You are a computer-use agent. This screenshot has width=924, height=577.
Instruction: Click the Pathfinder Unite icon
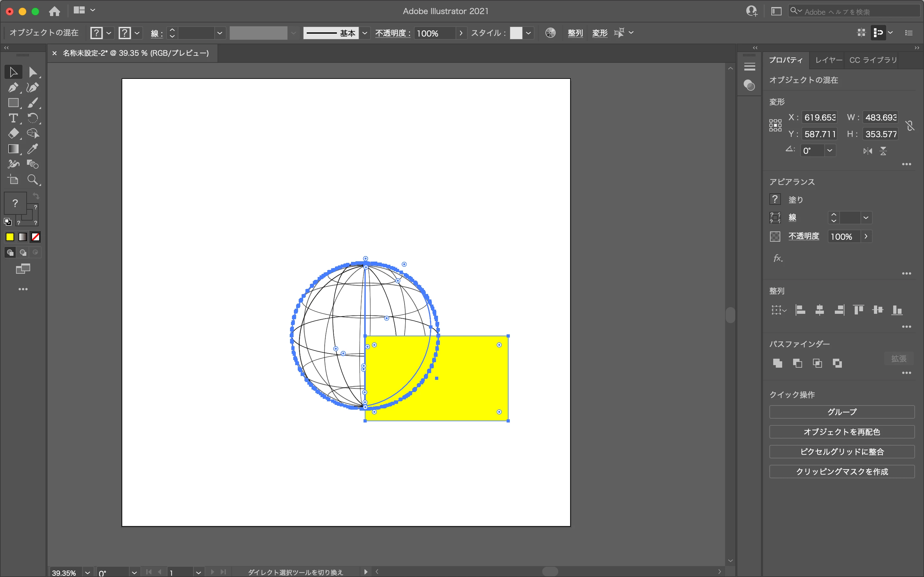click(777, 363)
